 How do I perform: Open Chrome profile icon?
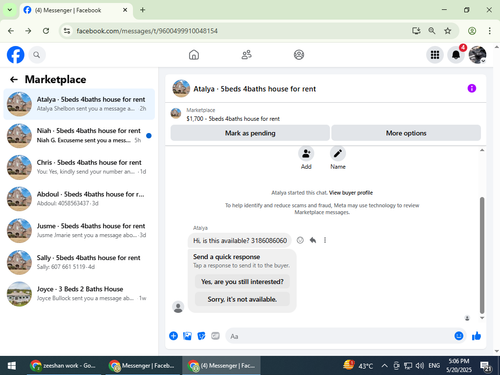point(472,31)
